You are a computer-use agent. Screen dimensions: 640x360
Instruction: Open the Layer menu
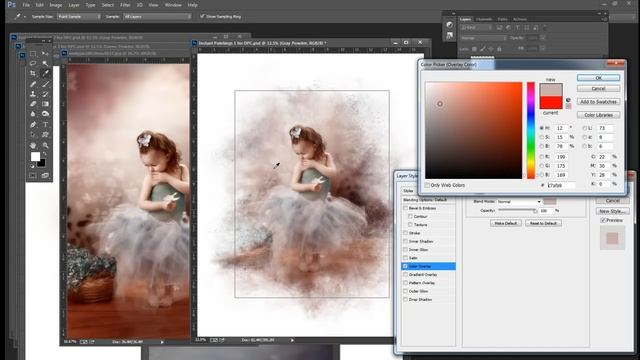[74, 5]
